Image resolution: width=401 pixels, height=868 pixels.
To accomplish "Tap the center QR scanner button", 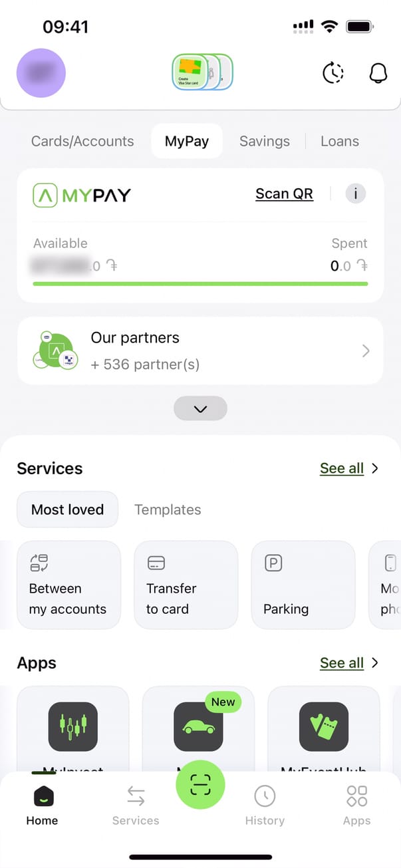I will click(200, 785).
